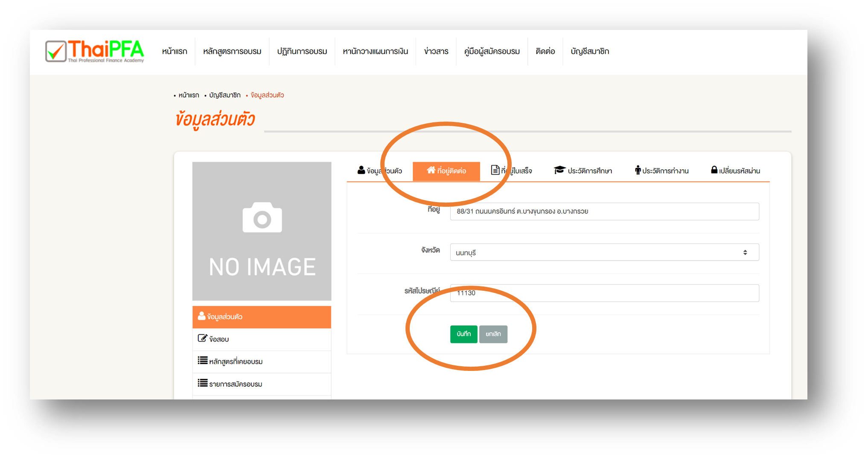
Task: Click the list icon beside หลักสูตรที่เคยอบรม
Action: (x=203, y=361)
